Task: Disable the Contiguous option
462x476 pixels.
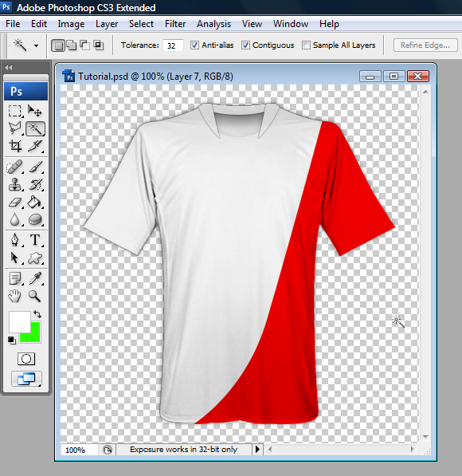Action: pos(245,45)
